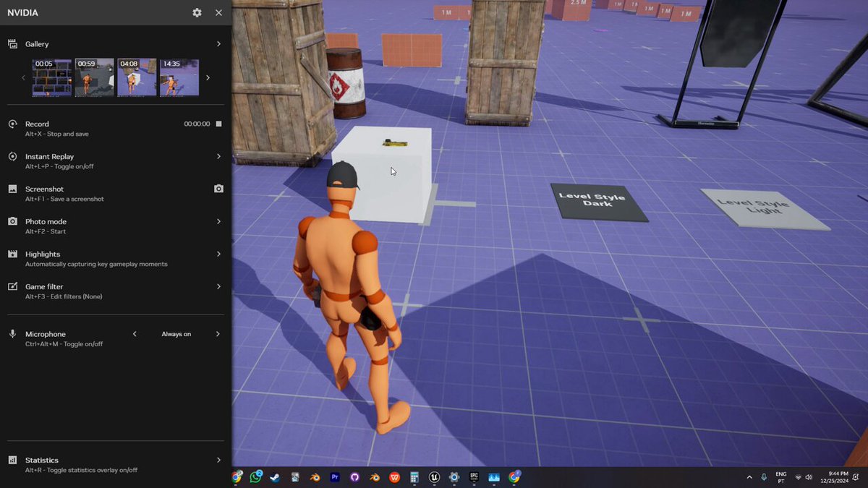Open the Photo mode entry
This screenshot has width=868, height=488.
[x=116, y=226]
